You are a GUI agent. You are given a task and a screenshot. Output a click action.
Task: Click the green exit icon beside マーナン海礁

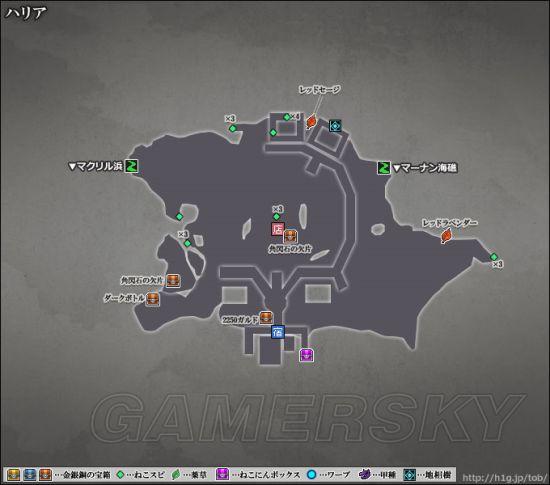(x=384, y=168)
